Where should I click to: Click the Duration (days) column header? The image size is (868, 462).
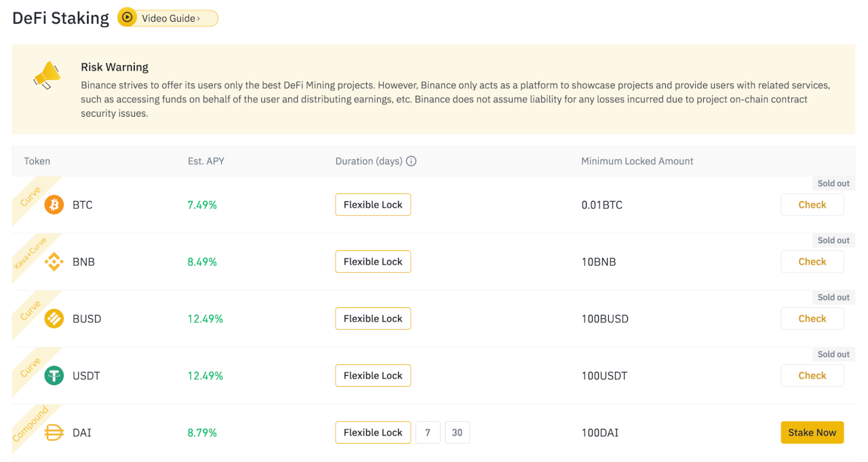(x=369, y=161)
